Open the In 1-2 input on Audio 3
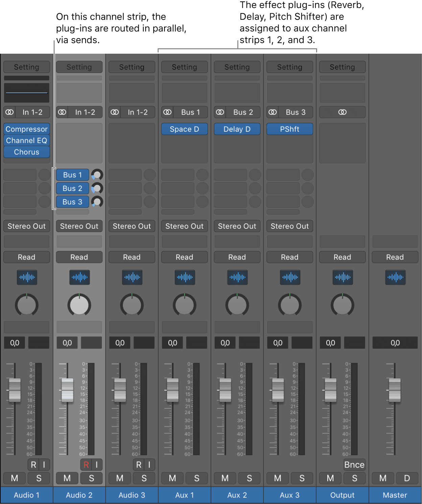422x504 pixels. point(138,112)
